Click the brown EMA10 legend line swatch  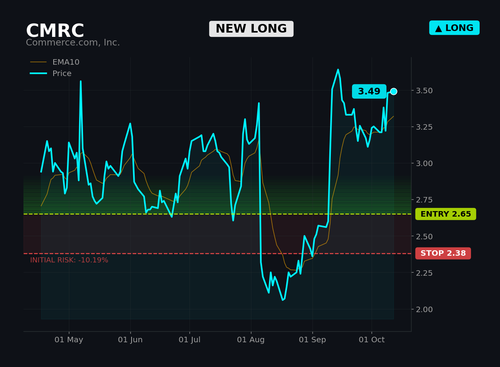coord(38,62)
